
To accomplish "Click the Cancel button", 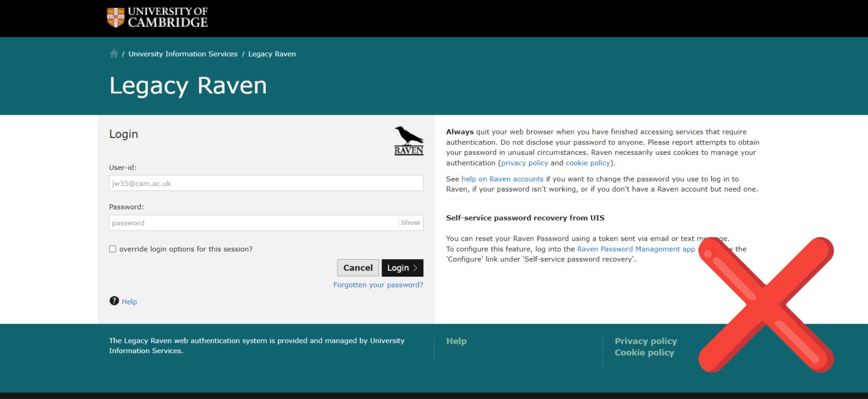I will [x=358, y=268].
